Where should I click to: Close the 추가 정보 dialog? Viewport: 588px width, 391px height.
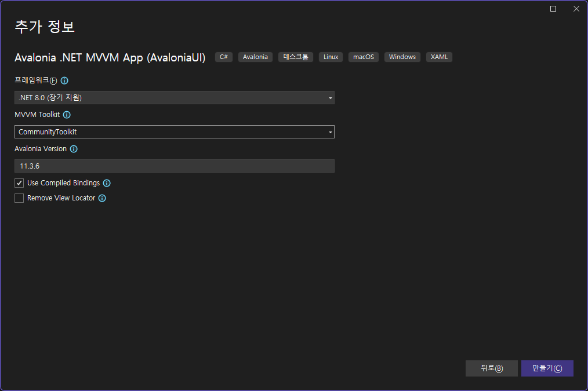(x=576, y=9)
